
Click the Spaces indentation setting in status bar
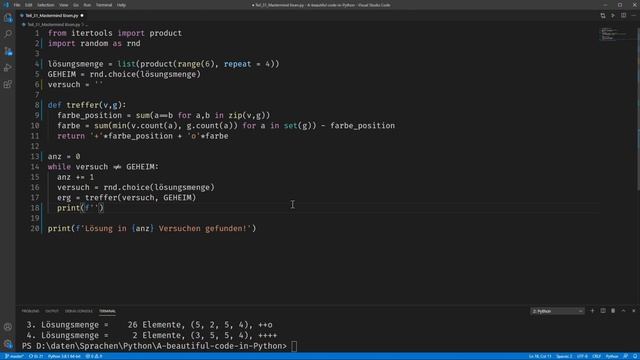coord(564,356)
